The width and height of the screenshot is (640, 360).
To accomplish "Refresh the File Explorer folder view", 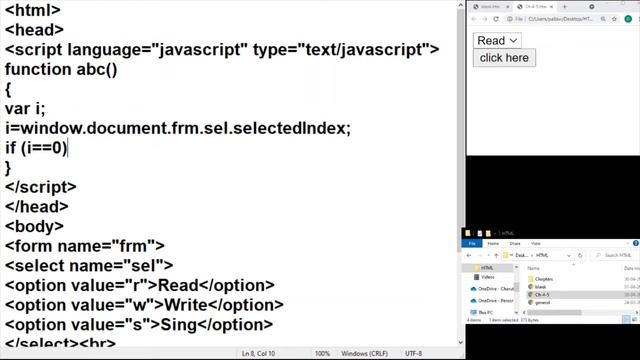I will pyautogui.click(x=580, y=256).
